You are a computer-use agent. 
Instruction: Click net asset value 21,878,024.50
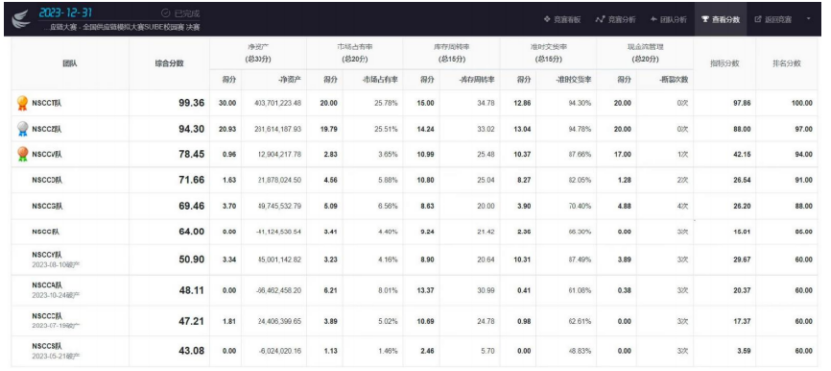pyautogui.click(x=278, y=180)
